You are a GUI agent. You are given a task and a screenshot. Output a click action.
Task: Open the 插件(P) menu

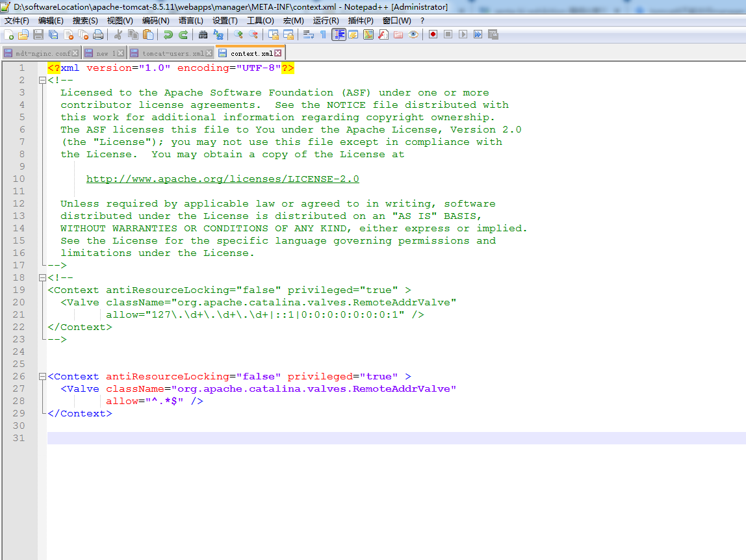[361, 20]
